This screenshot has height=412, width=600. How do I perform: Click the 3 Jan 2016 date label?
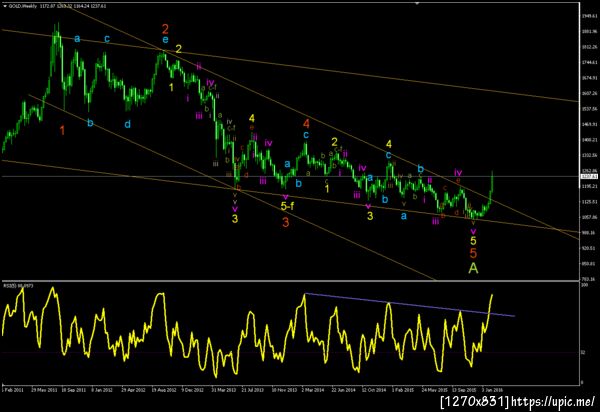(x=493, y=390)
